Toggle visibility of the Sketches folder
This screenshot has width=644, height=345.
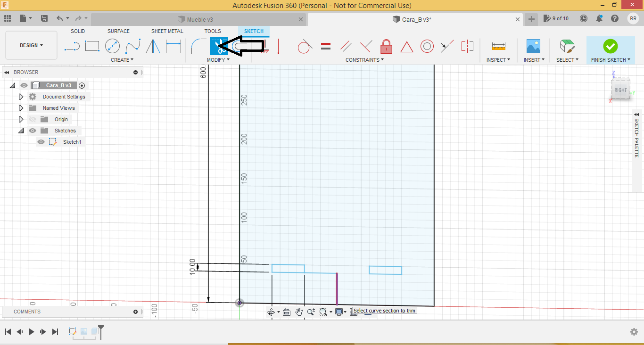point(32,131)
